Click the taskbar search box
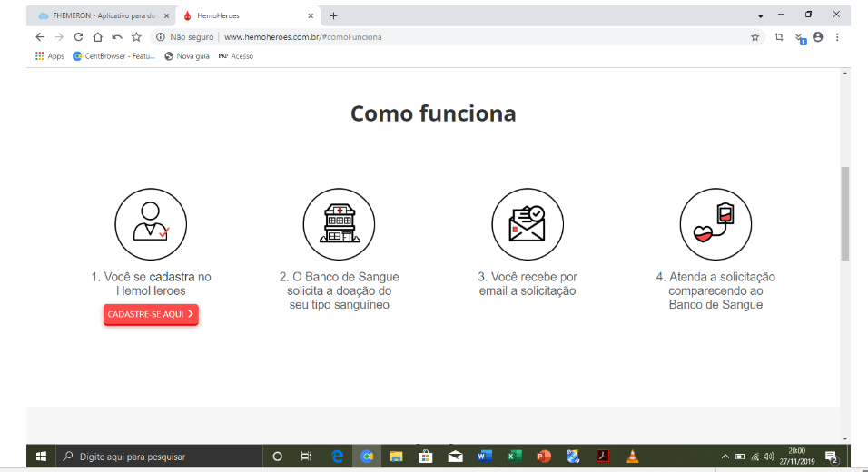 coord(158,457)
